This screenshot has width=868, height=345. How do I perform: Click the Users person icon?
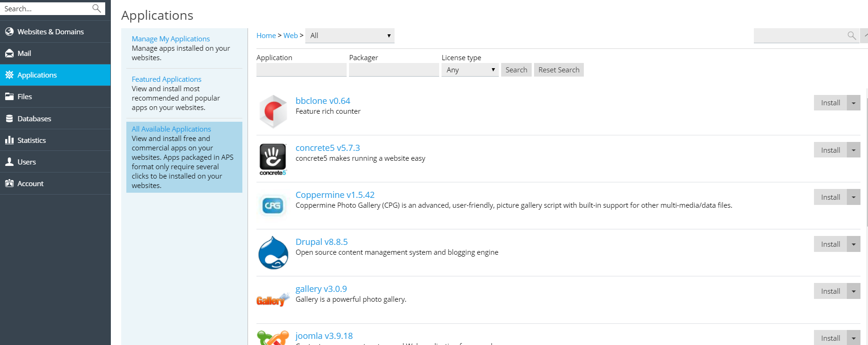[x=9, y=162]
